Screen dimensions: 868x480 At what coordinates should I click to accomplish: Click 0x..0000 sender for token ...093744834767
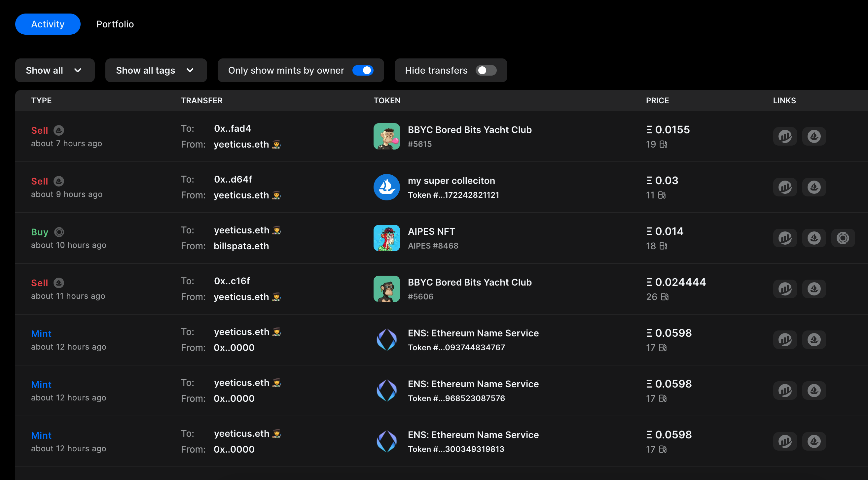pos(234,348)
